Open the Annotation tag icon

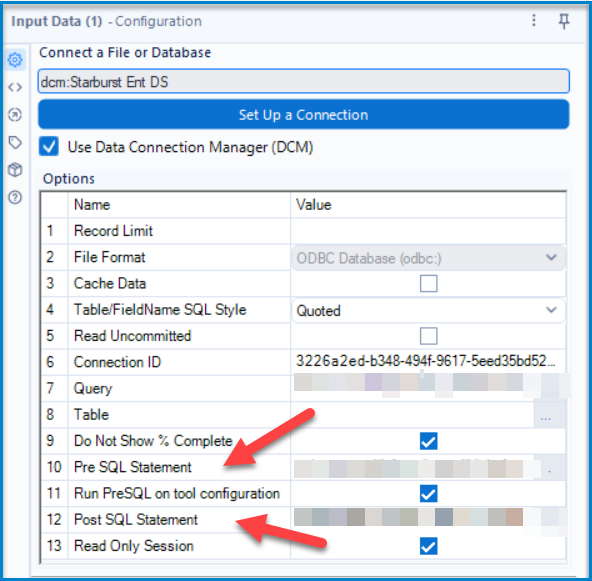15,142
